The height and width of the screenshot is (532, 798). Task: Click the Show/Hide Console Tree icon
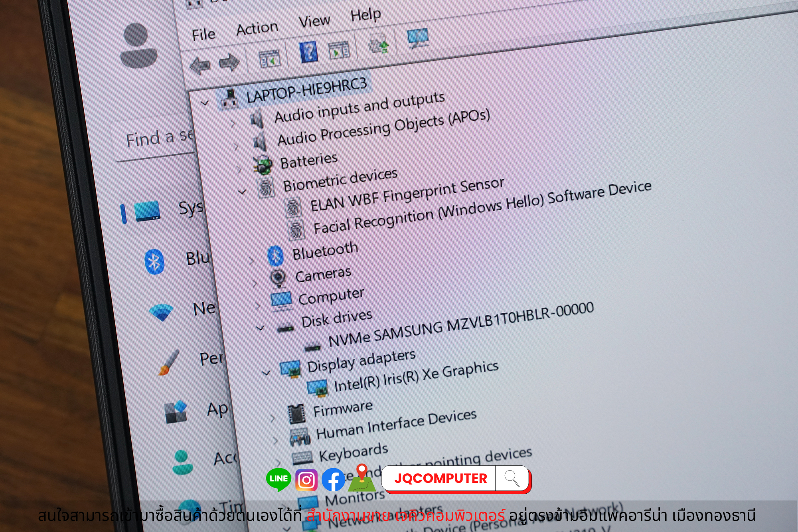tap(269, 59)
